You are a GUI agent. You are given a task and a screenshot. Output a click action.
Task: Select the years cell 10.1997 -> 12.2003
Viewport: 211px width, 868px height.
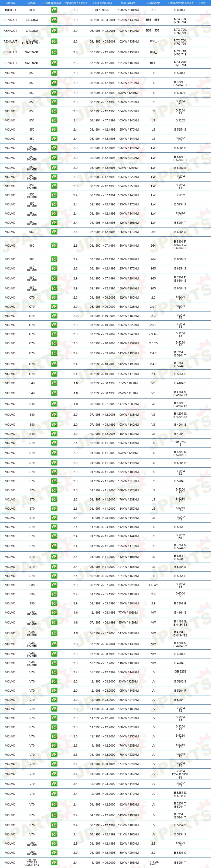[102, 434]
